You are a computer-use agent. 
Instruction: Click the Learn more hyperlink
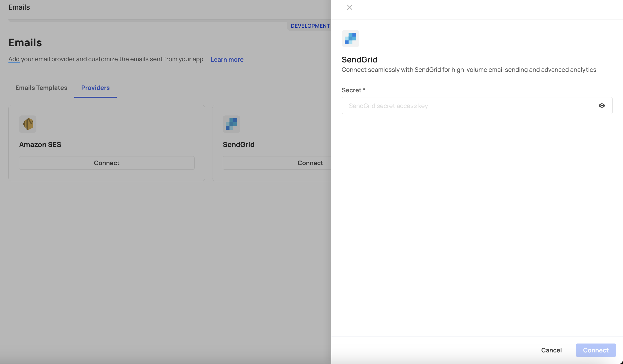coord(227,59)
